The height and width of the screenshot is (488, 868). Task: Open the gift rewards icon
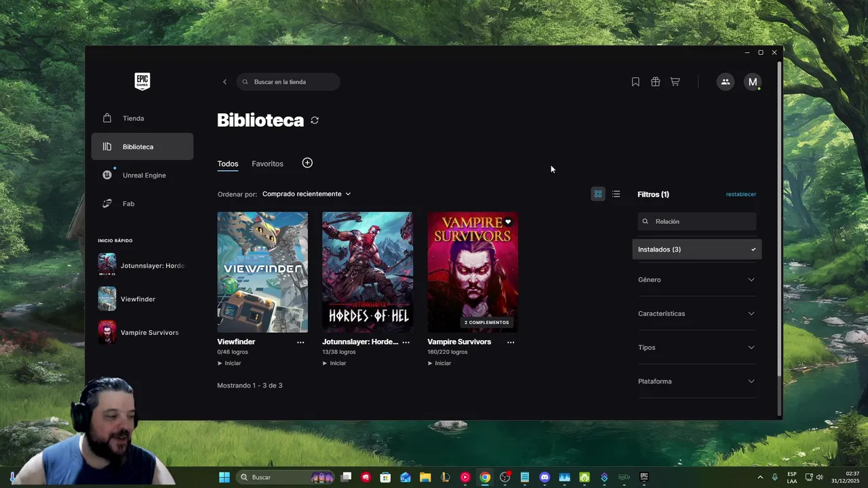[655, 82]
